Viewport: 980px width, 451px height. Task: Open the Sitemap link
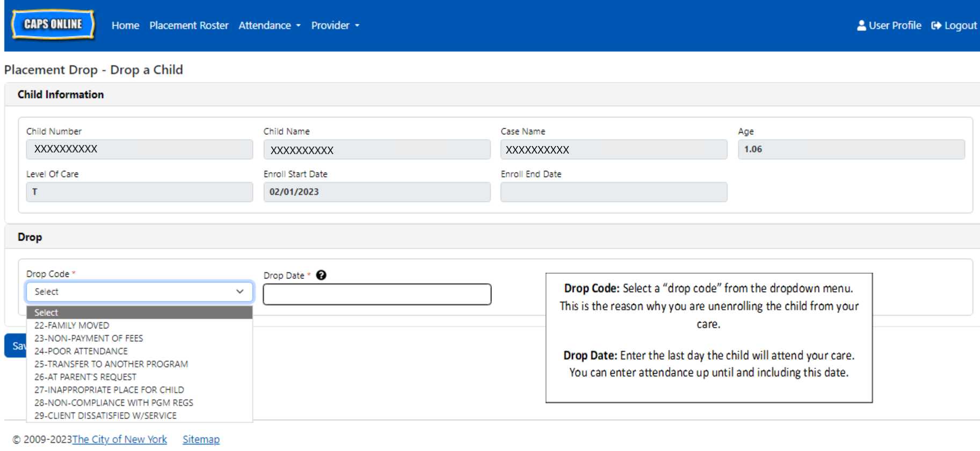click(201, 439)
